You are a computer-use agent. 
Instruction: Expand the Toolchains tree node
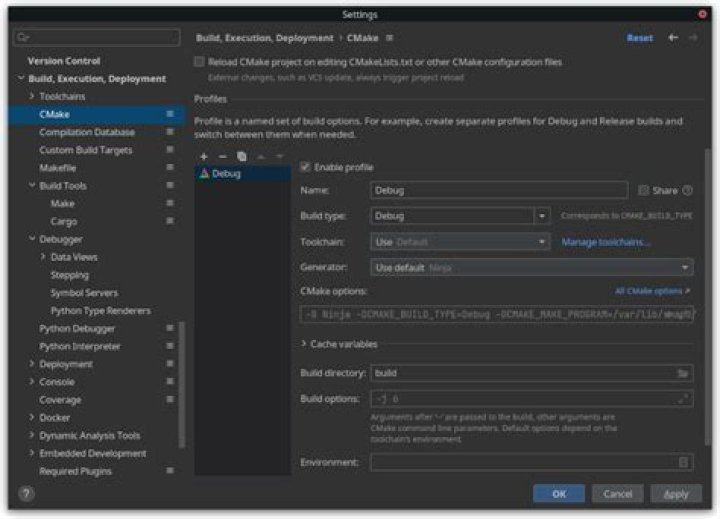click(32, 96)
